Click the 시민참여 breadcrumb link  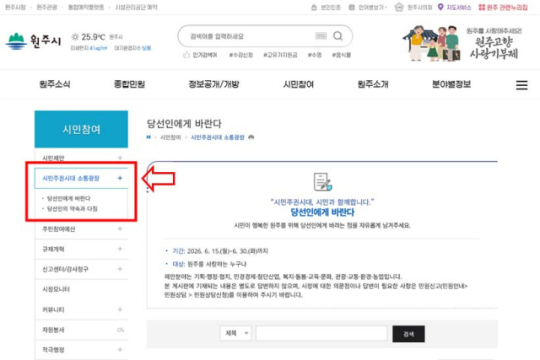coord(170,137)
